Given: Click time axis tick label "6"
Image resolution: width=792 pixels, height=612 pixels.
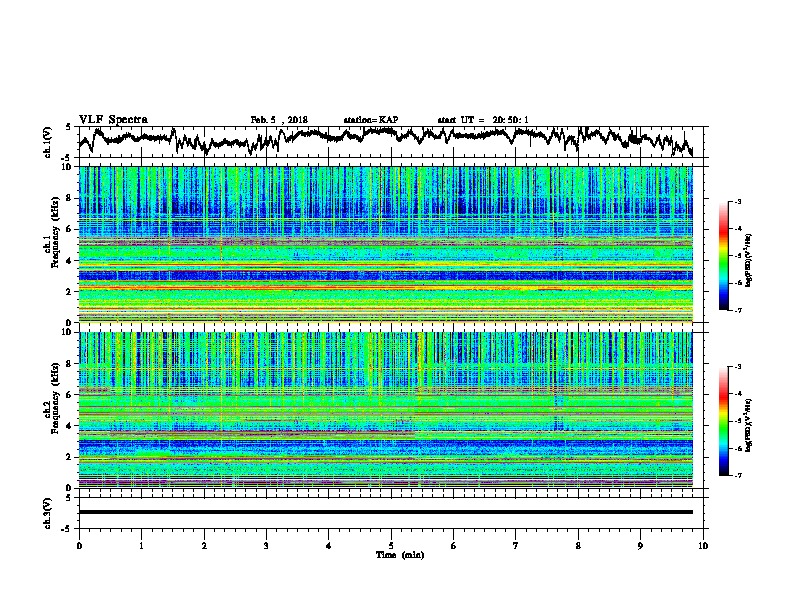Looking at the screenshot, I should (454, 546).
